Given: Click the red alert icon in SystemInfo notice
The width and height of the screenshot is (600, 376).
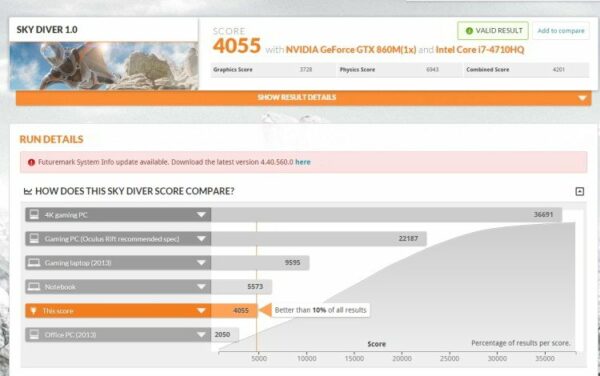Looking at the screenshot, I should 31,162.
